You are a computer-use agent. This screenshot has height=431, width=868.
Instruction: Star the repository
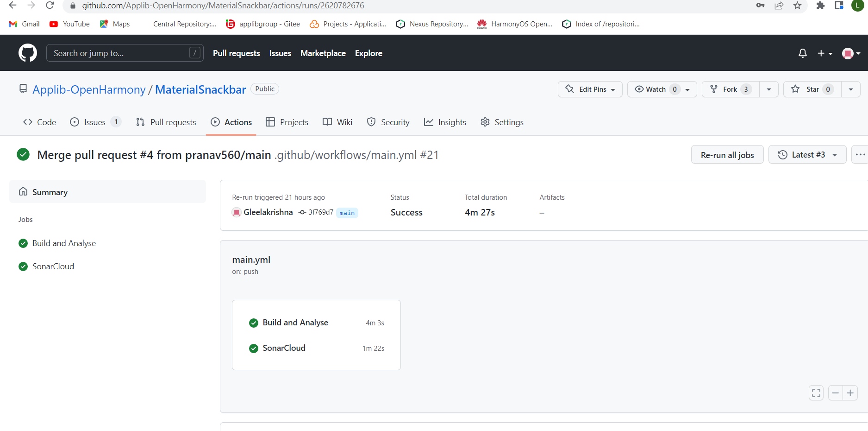(x=812, y=89)
